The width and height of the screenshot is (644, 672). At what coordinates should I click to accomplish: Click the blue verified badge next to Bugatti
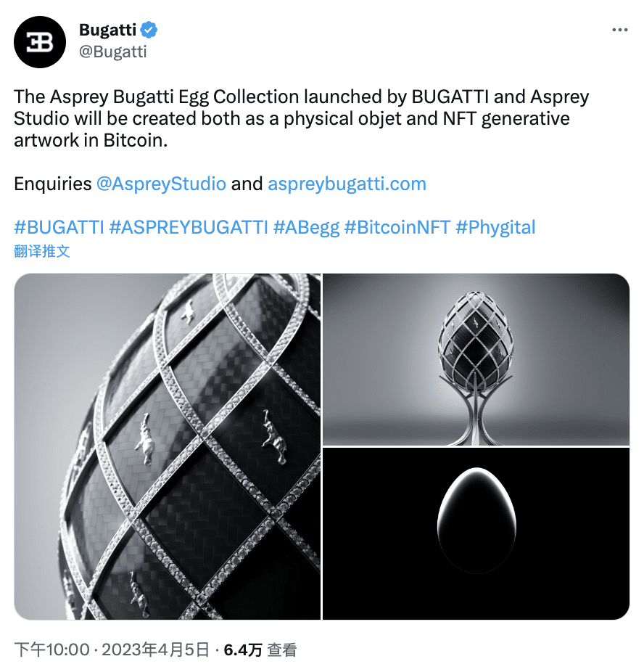point(147,30)
